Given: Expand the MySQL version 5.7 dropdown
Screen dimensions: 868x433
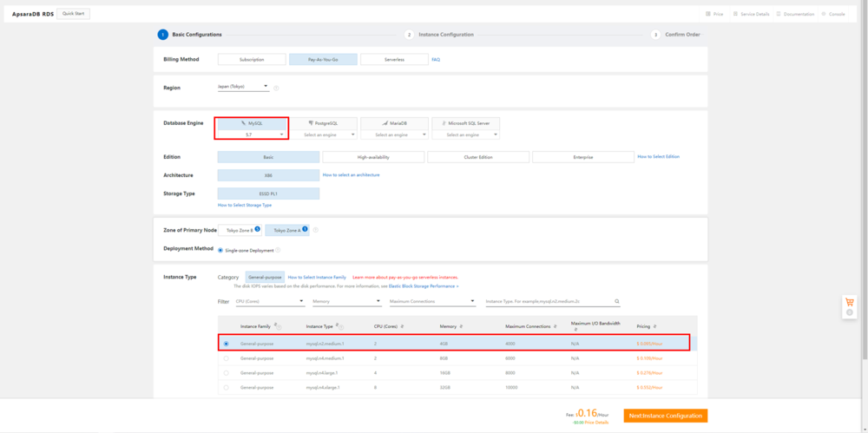Looking at the screenshot, I should (x=252, y=134).
